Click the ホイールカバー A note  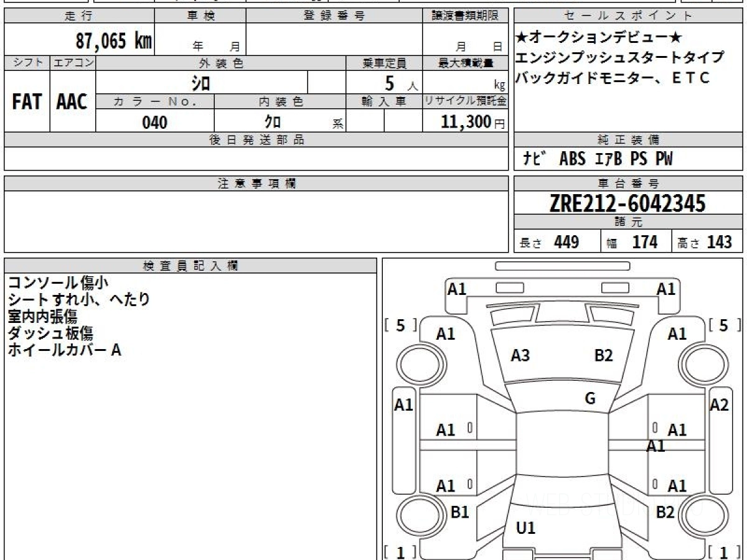(64, 350)
